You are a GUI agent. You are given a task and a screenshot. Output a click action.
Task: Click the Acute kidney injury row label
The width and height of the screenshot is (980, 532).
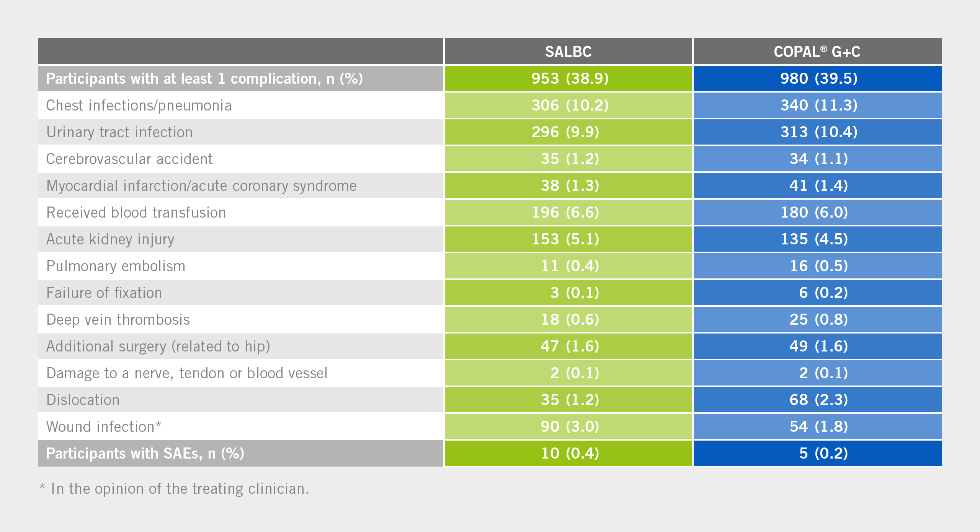[110, 239]
